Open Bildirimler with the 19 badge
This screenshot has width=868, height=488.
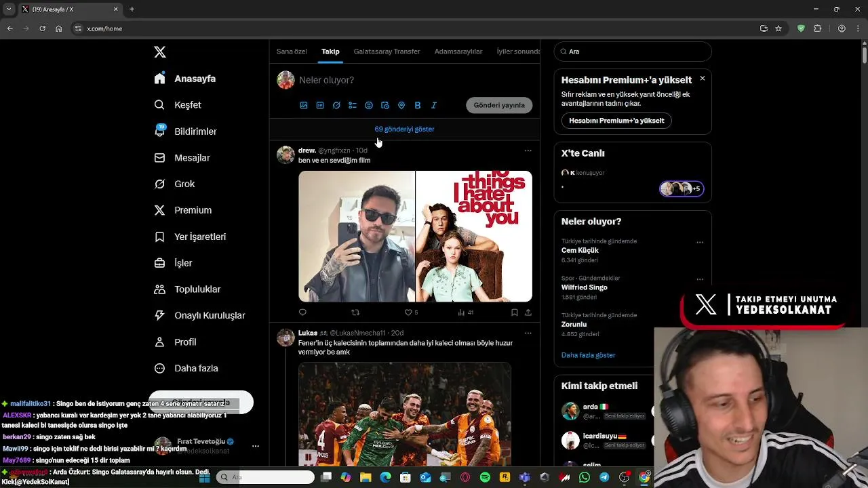(185, 131)
